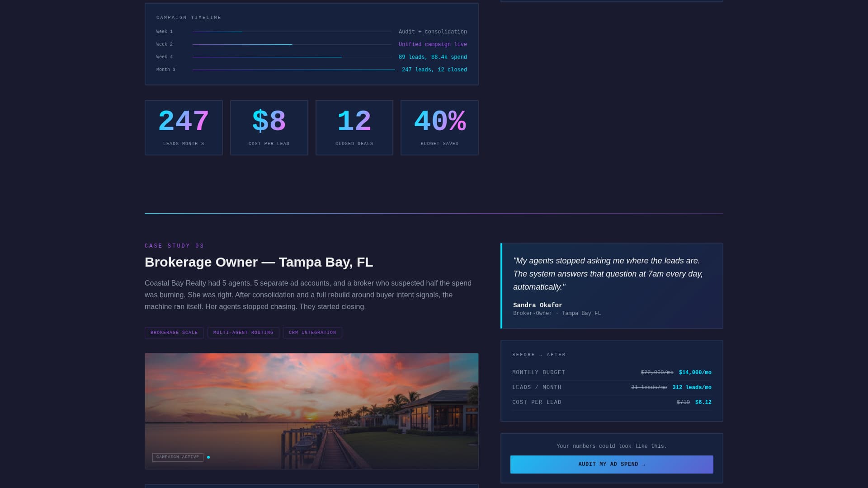
Task: Click 'Unified campaign live' timeline label
Action: 433,44
